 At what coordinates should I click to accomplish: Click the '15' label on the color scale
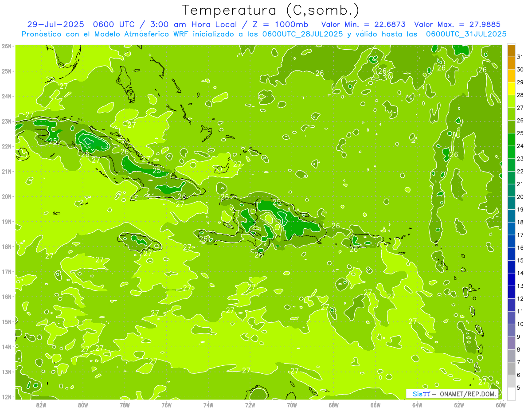[x=520, y=260]
